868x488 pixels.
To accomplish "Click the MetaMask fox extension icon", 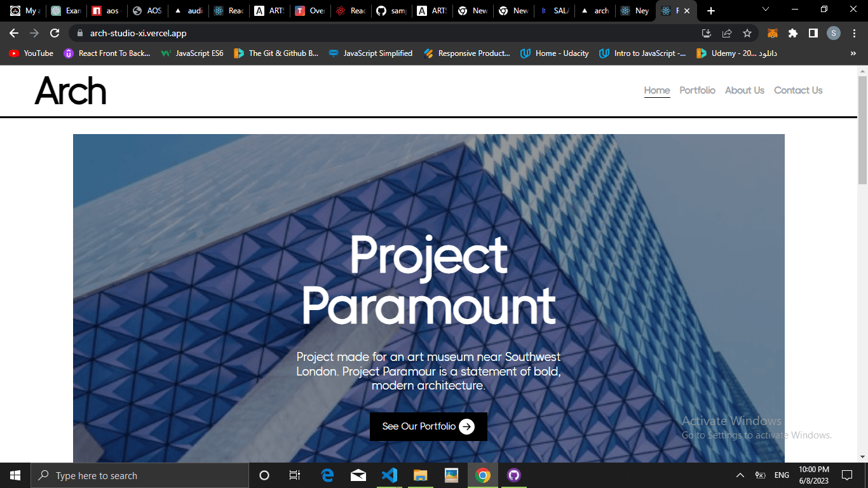I will click(773, 33).
